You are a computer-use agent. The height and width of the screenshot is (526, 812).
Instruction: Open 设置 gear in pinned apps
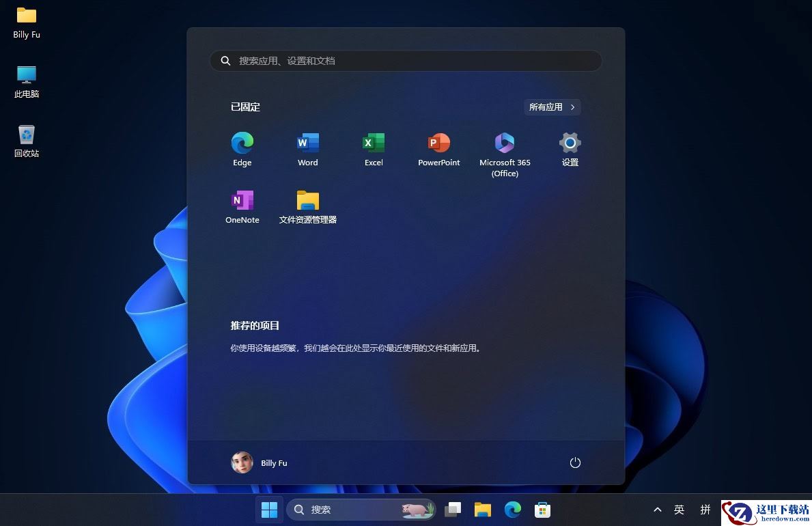570,149
